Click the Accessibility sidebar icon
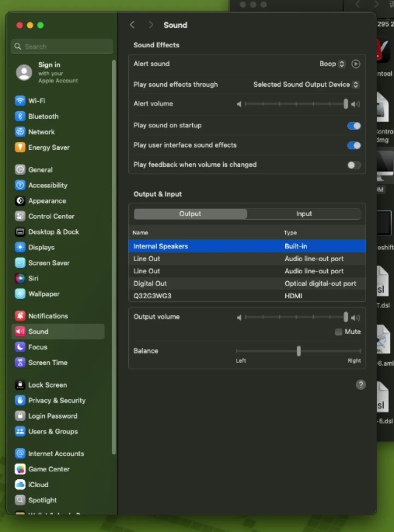Screen dimensions: 394x532 click(20, 185)
